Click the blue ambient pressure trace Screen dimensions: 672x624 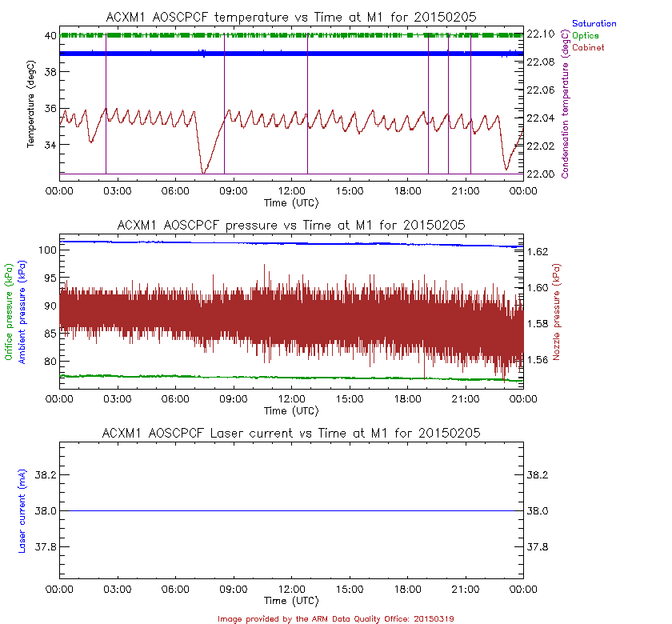click(291, 242)
